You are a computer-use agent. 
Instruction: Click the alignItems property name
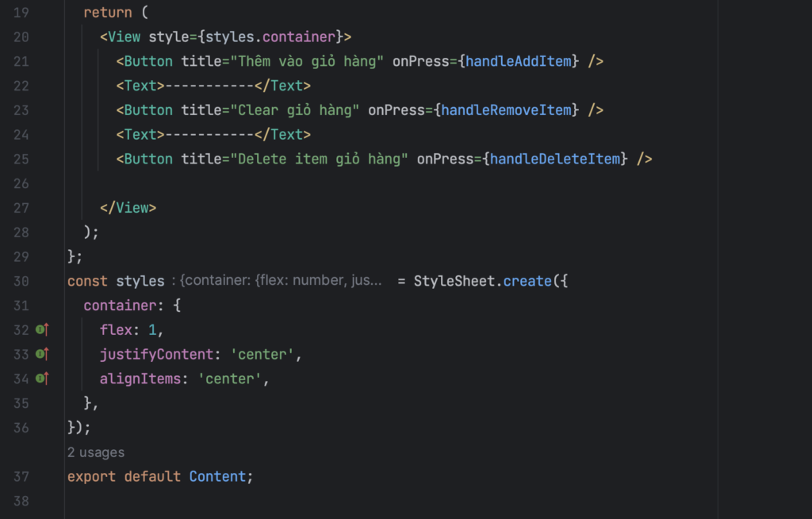pos(140,379)
